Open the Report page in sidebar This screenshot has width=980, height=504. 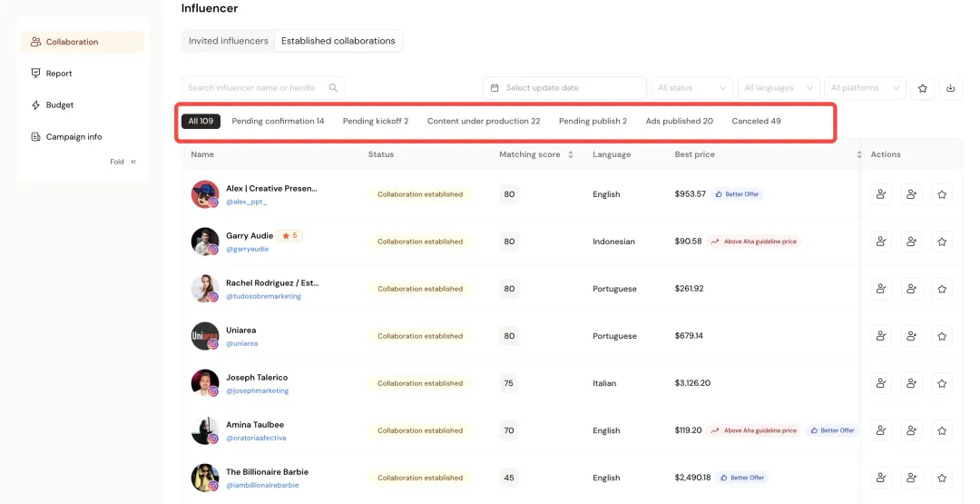[59, 74]
